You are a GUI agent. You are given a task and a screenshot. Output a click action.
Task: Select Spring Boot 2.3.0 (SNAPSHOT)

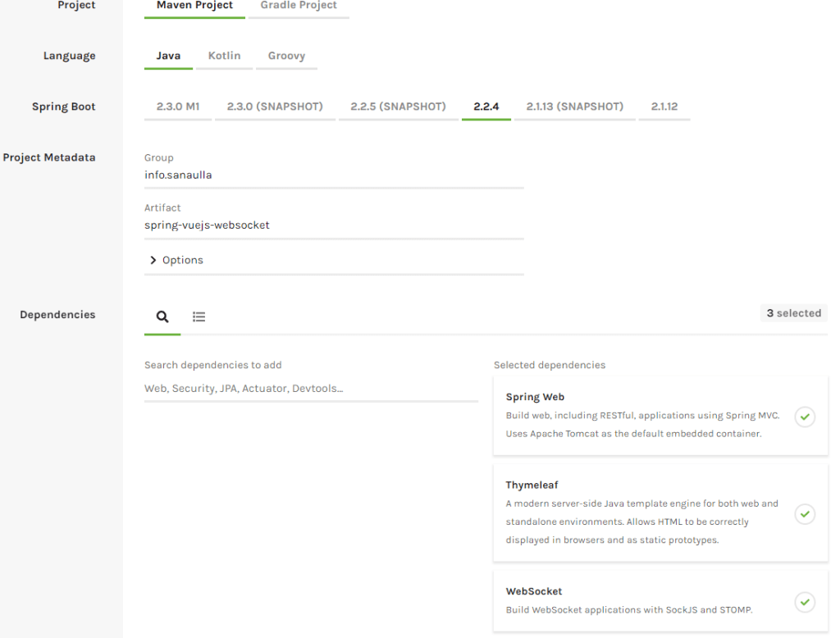275,107
